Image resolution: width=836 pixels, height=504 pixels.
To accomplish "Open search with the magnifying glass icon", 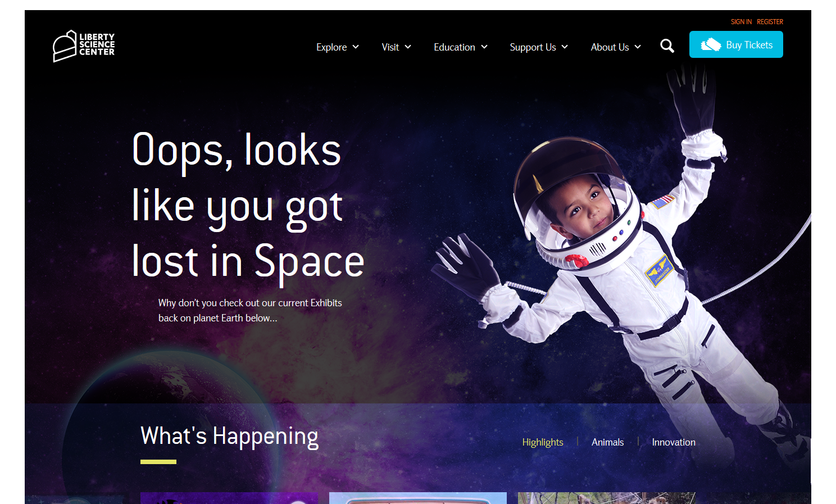I will (667, 46).
